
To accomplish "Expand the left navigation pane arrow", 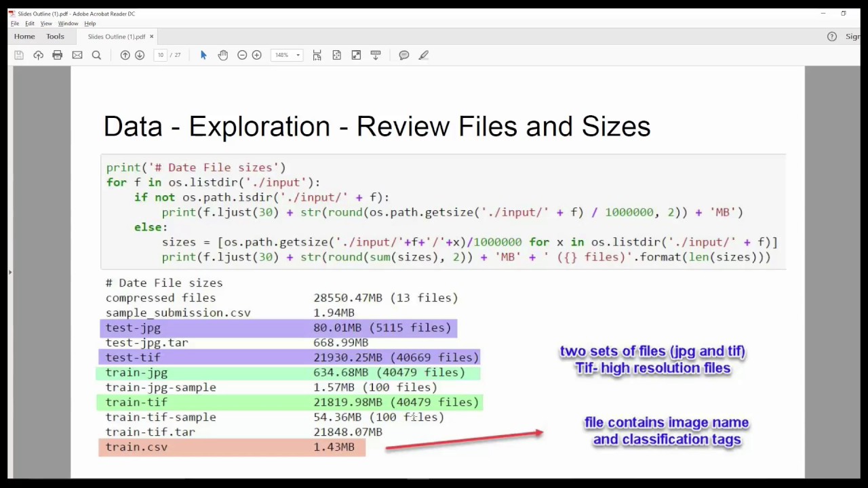I will coord(9,272).
